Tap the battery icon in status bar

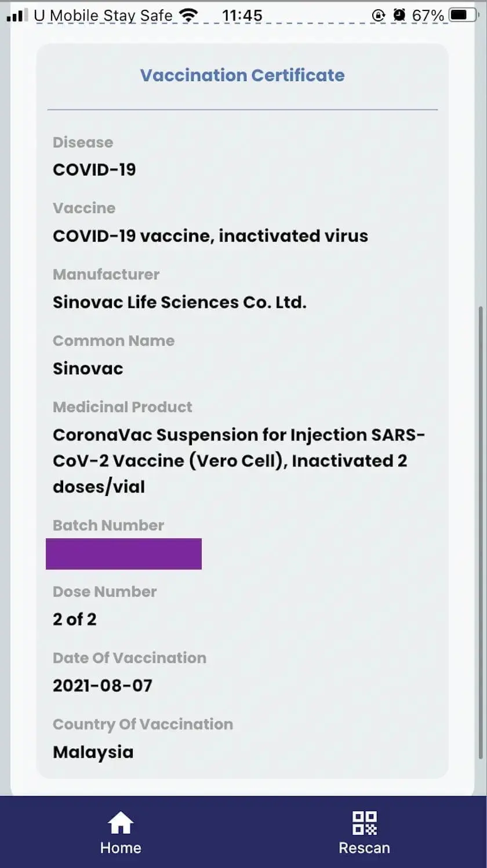[464, 16]
